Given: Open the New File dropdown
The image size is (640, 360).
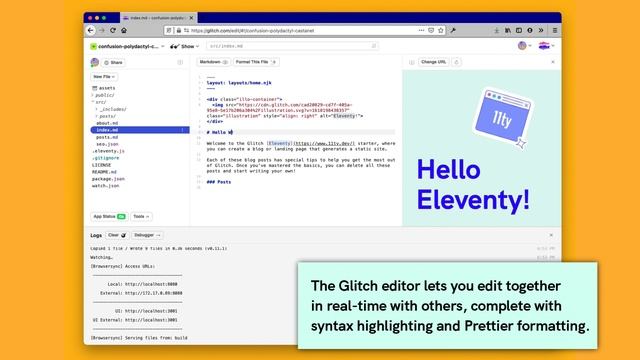Looking at the screenshot, I should tap(104, 77).
